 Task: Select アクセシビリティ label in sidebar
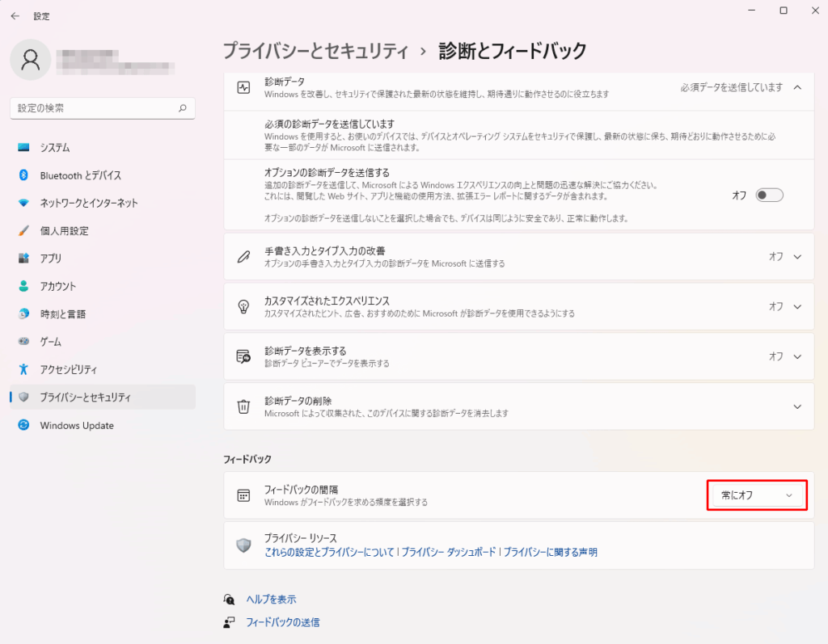coord(69,369)
